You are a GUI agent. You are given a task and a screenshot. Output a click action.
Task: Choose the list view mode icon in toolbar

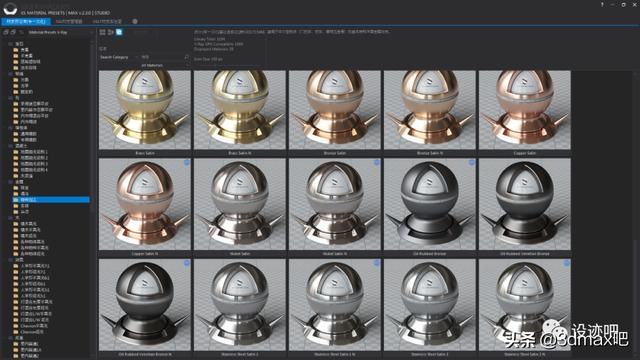[111, 32]
